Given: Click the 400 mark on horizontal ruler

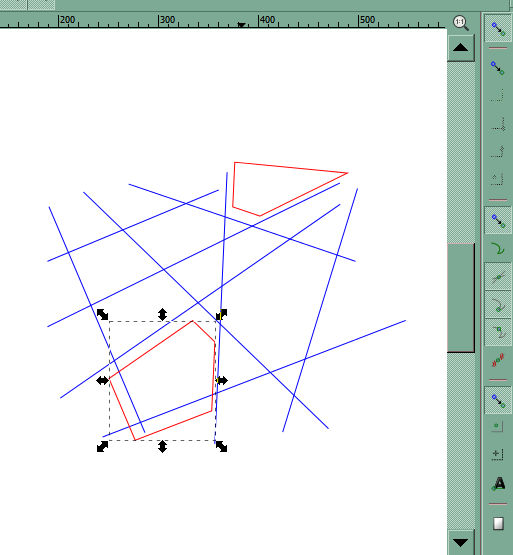Looking at the screenshot, I should (x=267, y=20).
